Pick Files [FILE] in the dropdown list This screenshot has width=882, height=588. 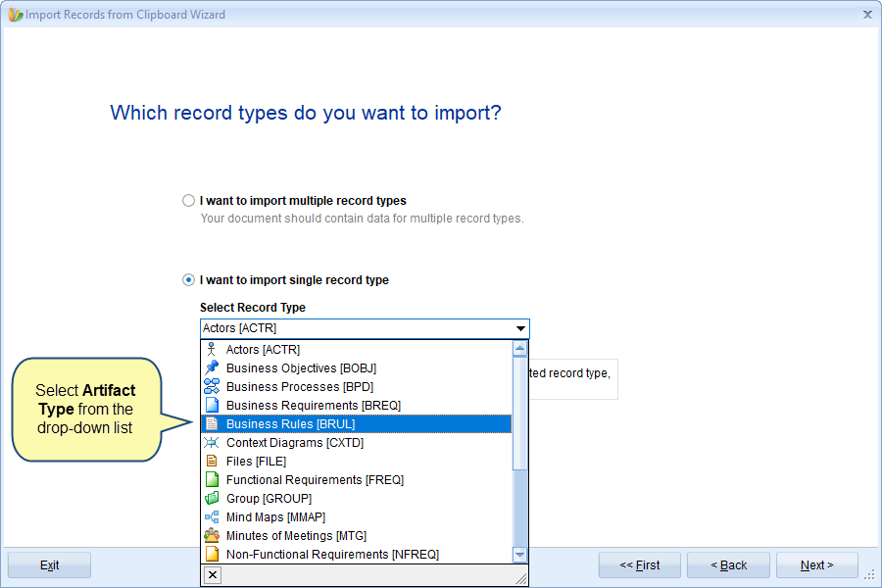[357, 461]
